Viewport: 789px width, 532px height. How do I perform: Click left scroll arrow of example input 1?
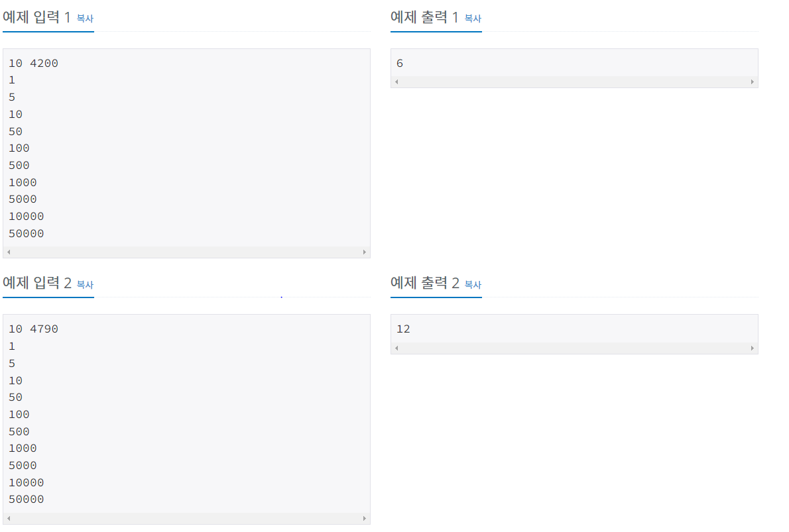(x=9, y=252)
